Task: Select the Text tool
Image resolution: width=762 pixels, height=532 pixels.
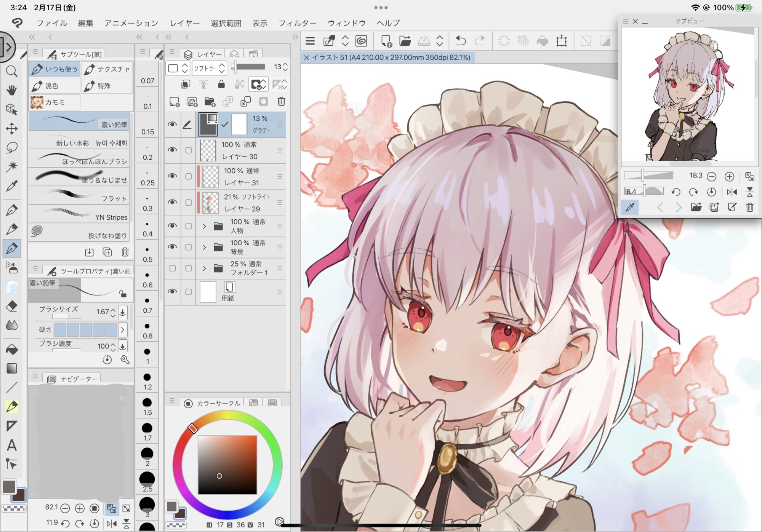Action: pos(11,445)
